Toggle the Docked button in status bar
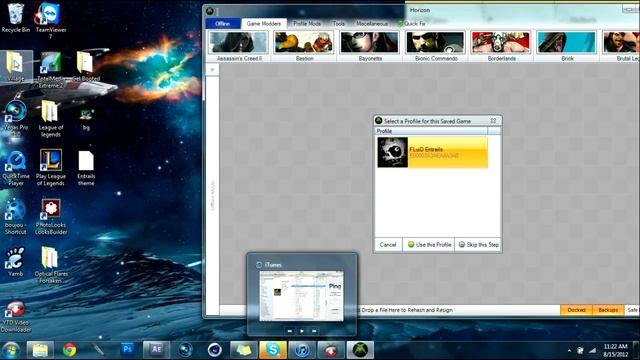This screenshot has height=360, width=640. (576, 310)
